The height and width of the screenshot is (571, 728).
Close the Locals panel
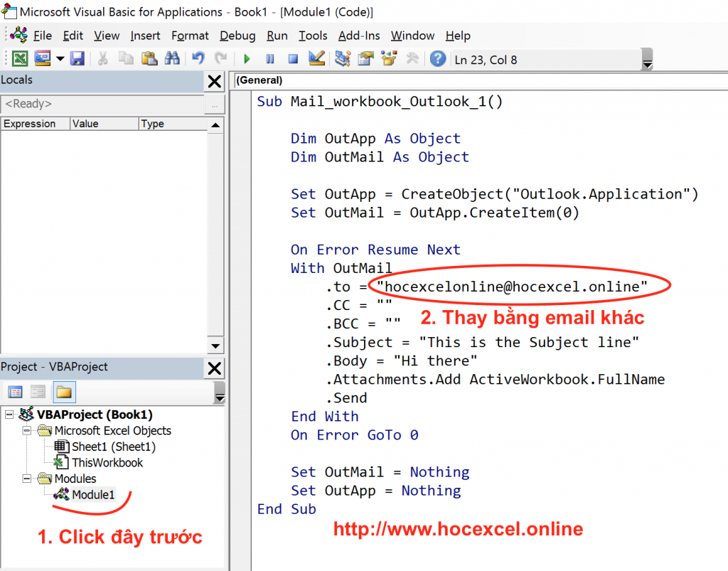tap(214, 82)
